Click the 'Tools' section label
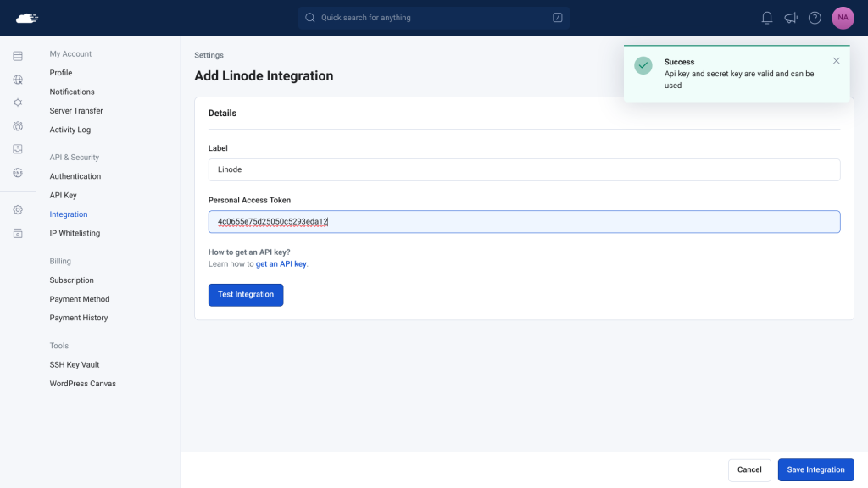 pos(58,346)
